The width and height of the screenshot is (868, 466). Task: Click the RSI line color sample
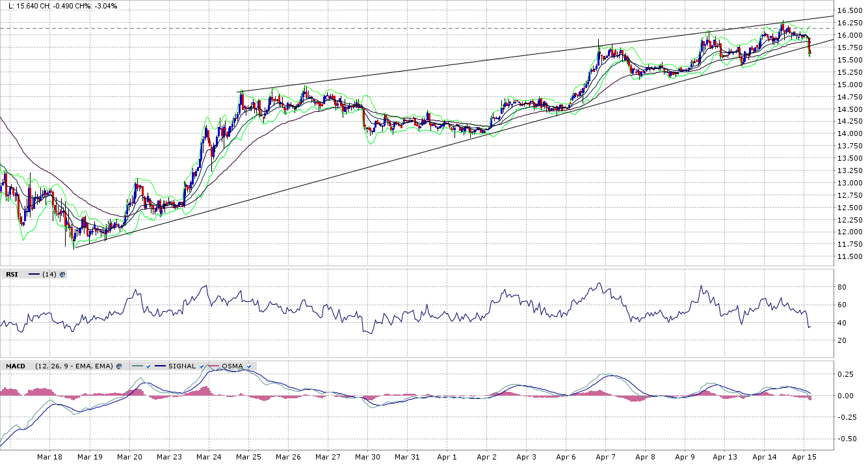33,275
